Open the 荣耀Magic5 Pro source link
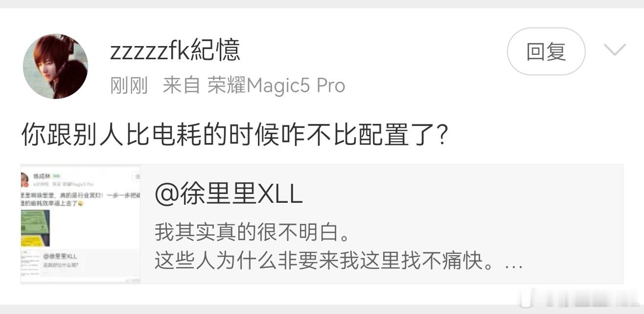Screen dimensions: 644x314 (x=276, y=86)
